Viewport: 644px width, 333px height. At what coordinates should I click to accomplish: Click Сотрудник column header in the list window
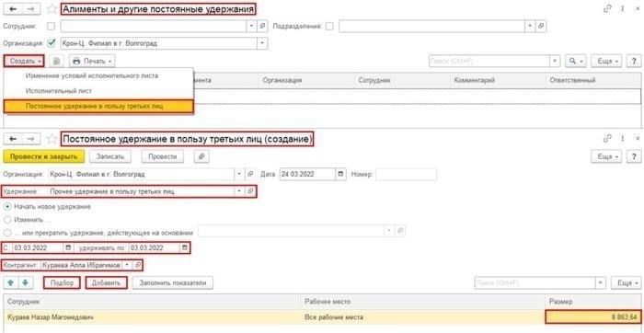[x=403, y=80]
